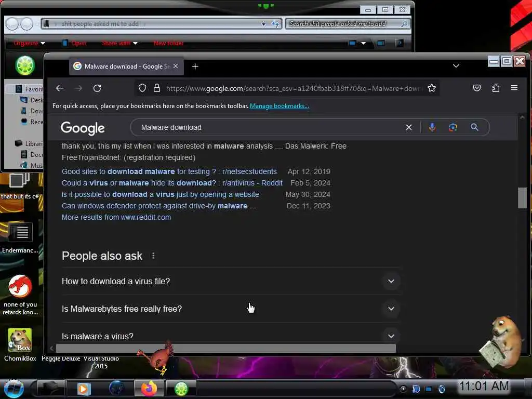Open the Explorer change view dropdown arrow

tap(363, 43)
